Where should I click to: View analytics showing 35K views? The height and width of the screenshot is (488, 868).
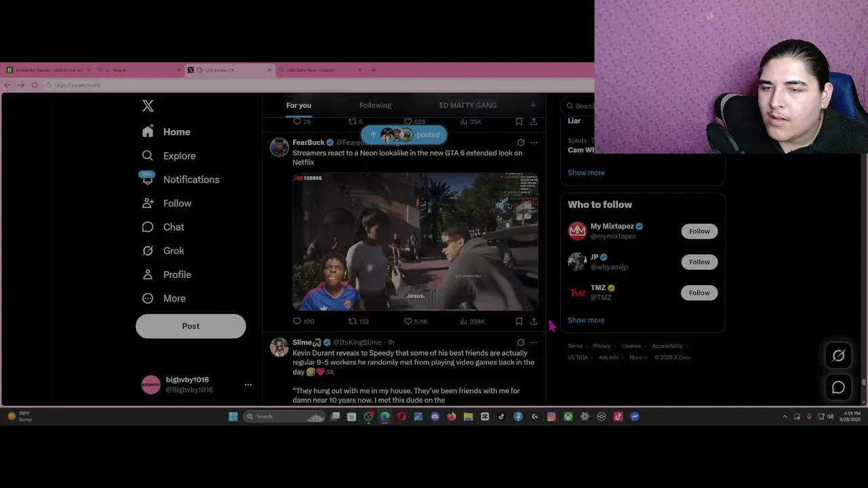point(471,121)
